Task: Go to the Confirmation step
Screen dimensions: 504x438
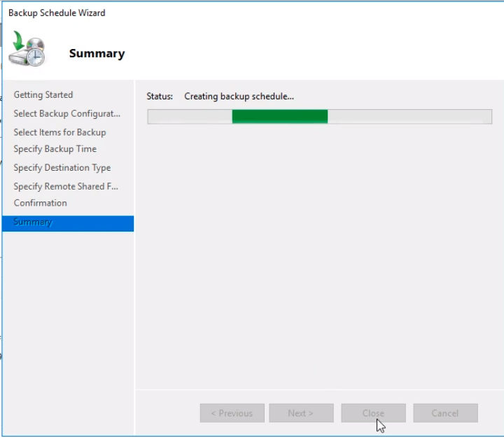Action: [x=40, y=203]
